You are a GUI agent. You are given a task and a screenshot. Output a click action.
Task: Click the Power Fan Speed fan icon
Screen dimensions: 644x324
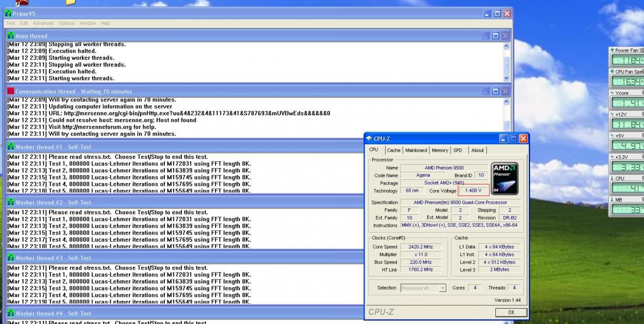click(612, 50)
